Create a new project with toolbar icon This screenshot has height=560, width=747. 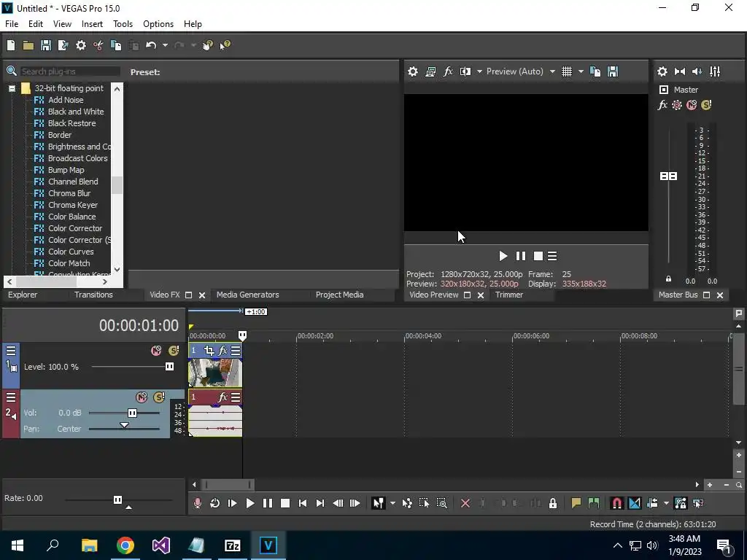pos(11,45)
